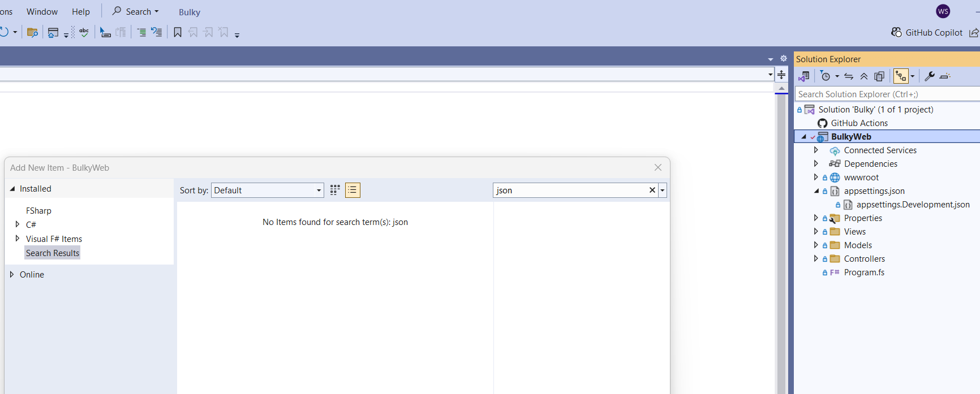
Task: Toggle a bookmark with the bookmark icon
Action: (x=178, y=32)
